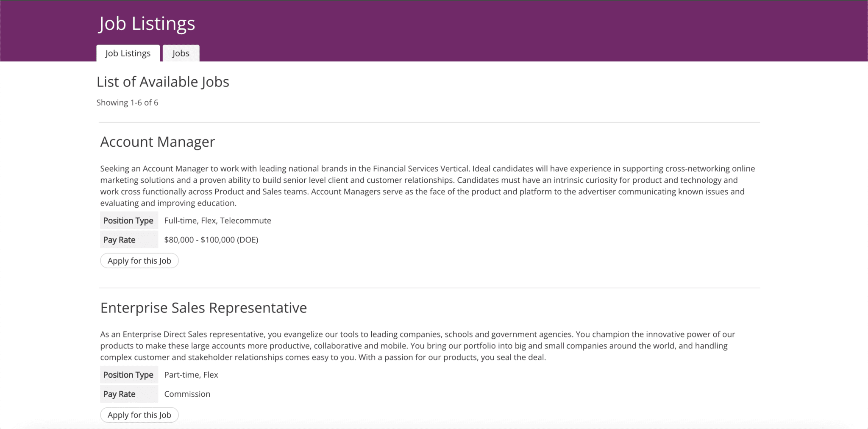
Task: Click Enterprise Sales Representative's Position Type label
Action: pyautogui.click(x=128, y=375)
